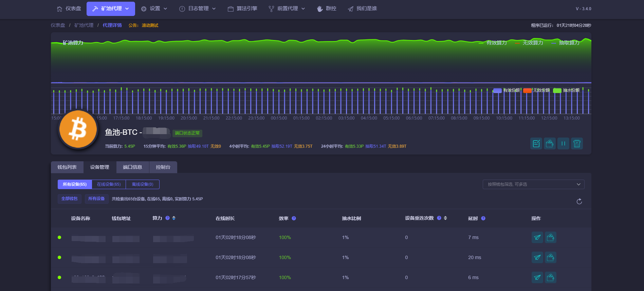
Task: Click the edit proxy icon
Action: 536,144
